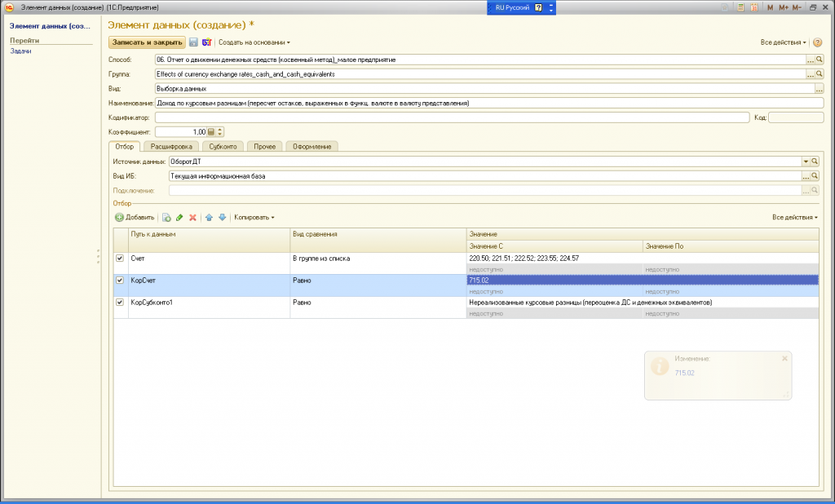The image size is (835, 504).
Task: Click the ellipsis select button for Вид ИБ
Action: (806, 176)
